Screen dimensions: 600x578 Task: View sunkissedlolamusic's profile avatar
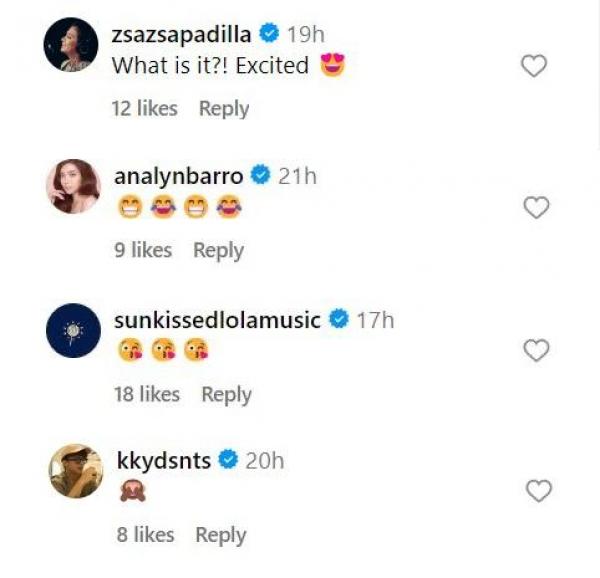coord(75,330)
